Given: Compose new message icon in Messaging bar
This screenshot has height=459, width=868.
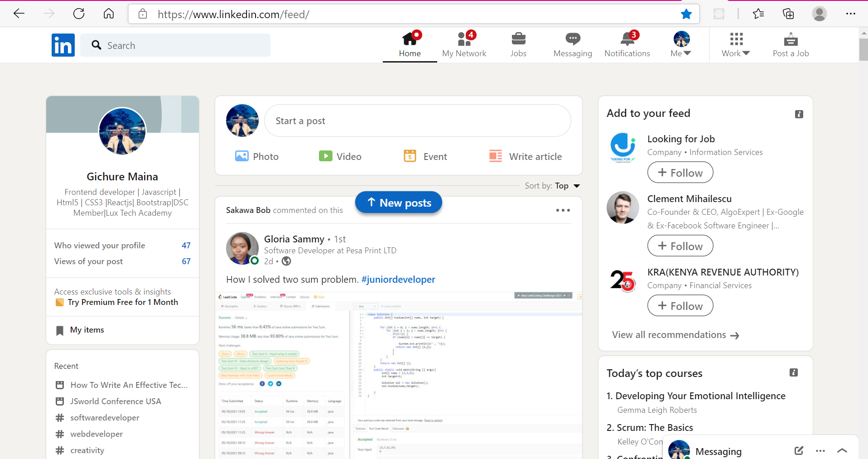Looking at the screenshot, I should tap(799, 450).
